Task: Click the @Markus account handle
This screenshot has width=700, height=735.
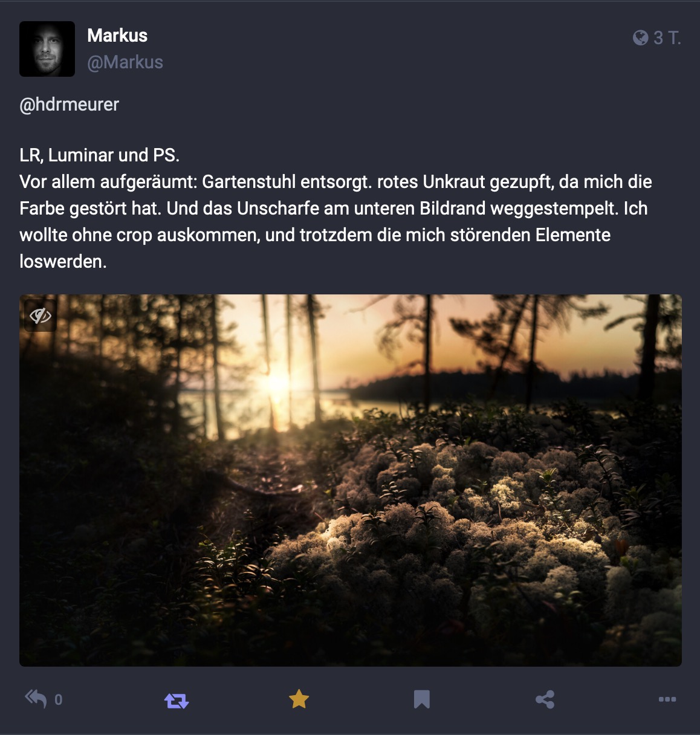Action: pyautogui.click(x=125, y=62)
